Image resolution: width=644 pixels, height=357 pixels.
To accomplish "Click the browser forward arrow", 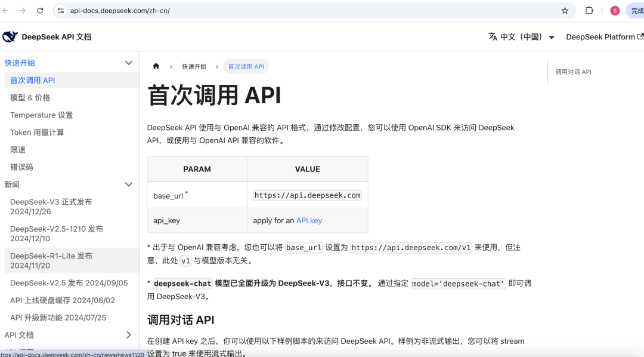I will (x=23, y=11).
